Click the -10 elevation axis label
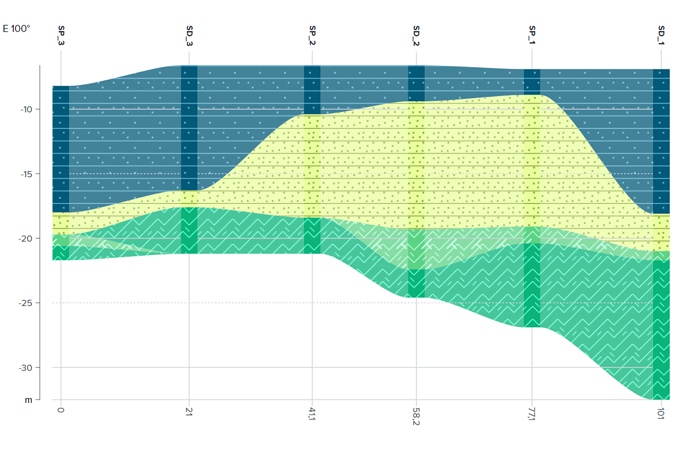Viewport: 680px width, 450px height. tap(27, 109)
